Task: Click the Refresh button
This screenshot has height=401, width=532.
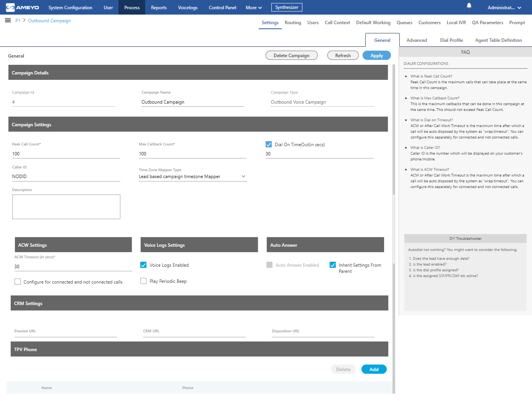Action: point(343,55)
